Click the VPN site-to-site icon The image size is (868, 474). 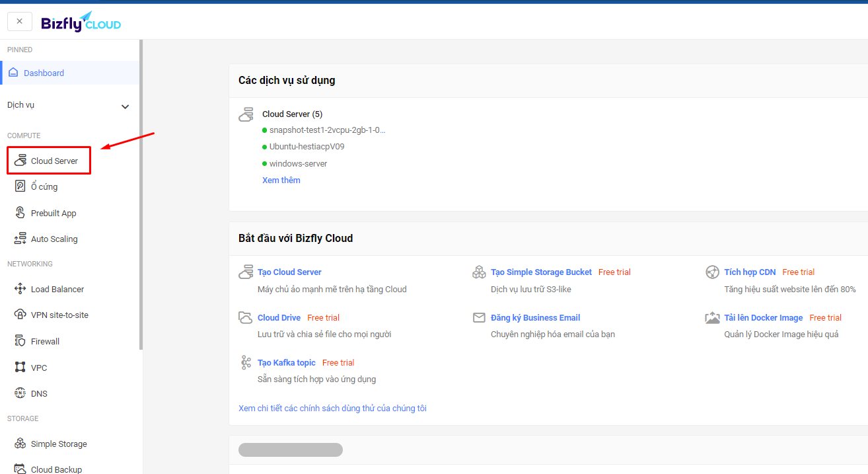(20, 315)
